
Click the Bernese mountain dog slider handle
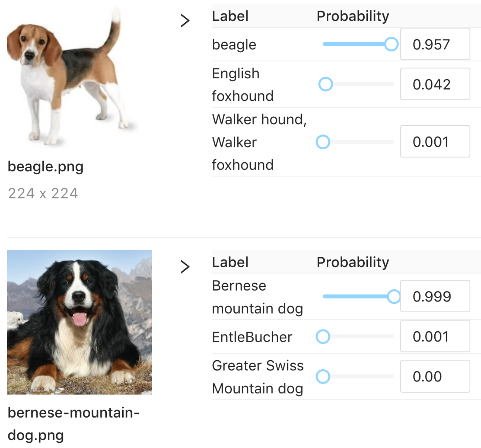coord(394,296)
